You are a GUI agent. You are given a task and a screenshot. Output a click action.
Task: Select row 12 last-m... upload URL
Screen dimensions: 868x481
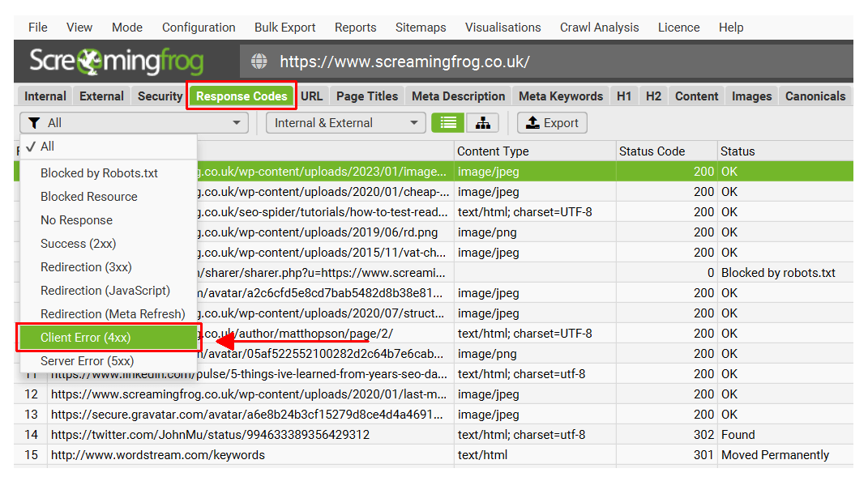pyautogui.click(x=434, y=394)
